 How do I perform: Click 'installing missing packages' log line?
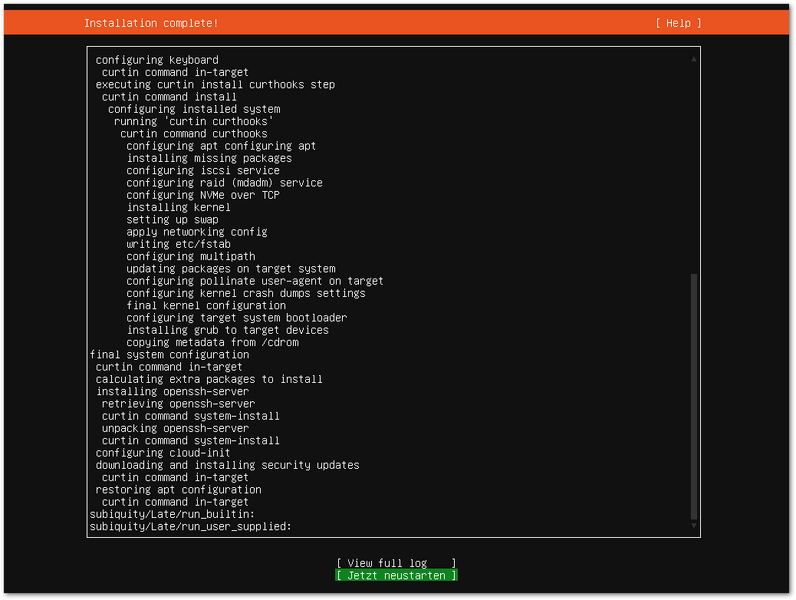209,158
